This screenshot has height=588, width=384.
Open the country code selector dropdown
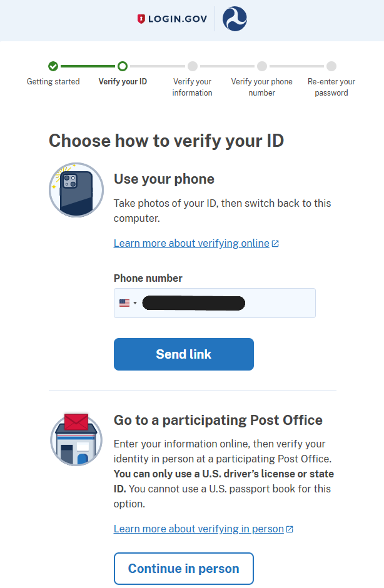pos(127,302)
